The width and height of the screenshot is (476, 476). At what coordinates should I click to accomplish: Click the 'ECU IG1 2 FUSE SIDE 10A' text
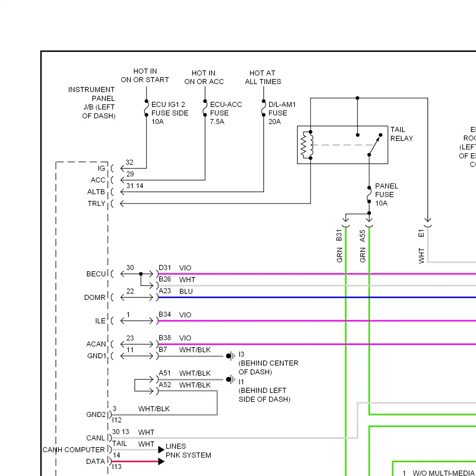(x=170, y=113)
